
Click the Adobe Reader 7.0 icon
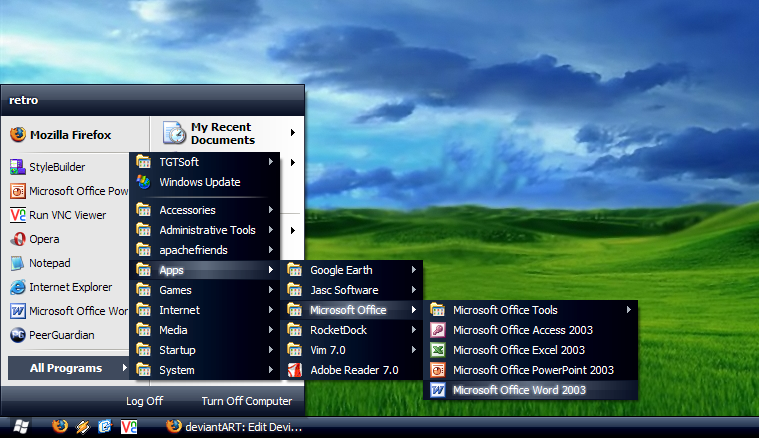tap(295, 370)
